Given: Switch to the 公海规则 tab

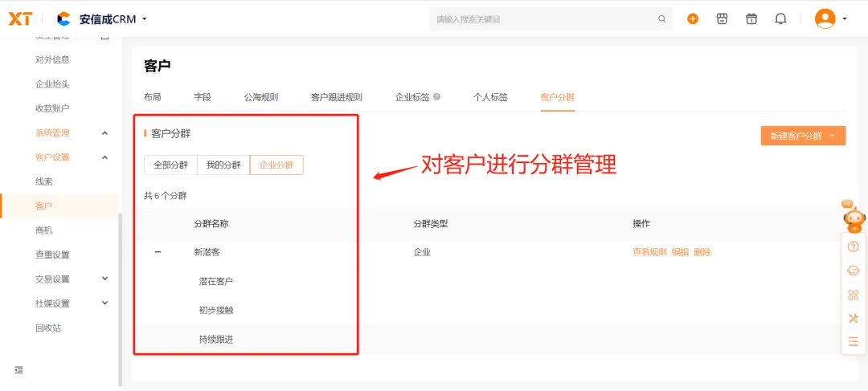Looking at the screenshot, I should [x=261, y=97].
